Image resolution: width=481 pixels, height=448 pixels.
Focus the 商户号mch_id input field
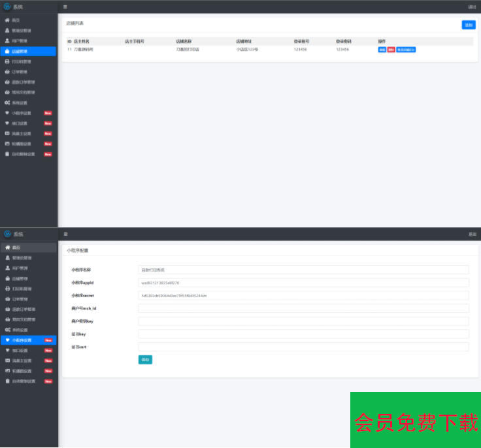303,308
